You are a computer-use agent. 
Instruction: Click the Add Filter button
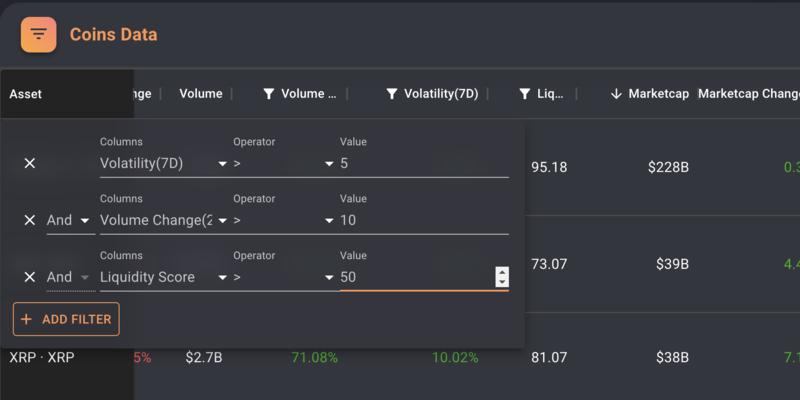pos(66,319)
